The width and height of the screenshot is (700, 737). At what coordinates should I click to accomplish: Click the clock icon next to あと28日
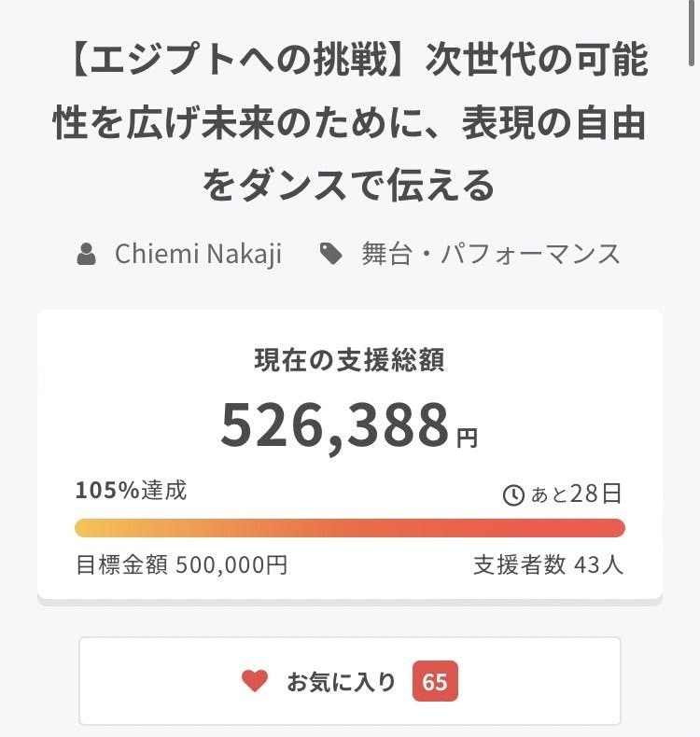click(513, 495)
